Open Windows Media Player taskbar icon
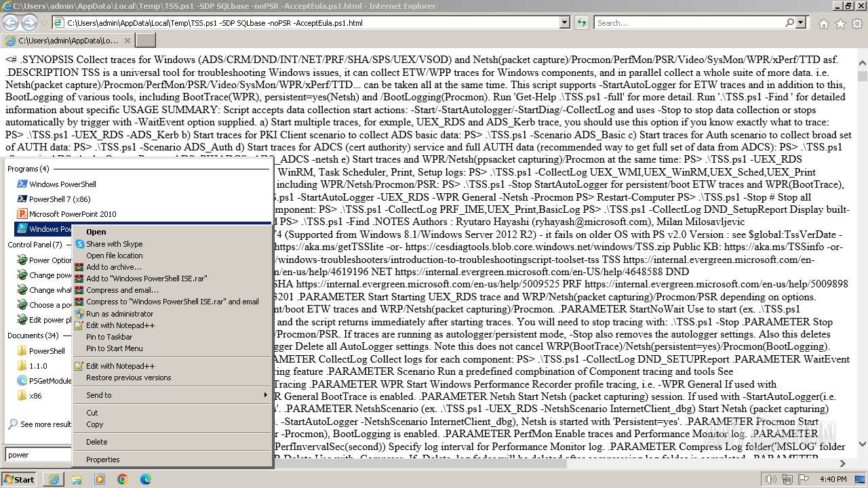The width and height of the screenshot is (868, 488). [x=100, y=479]
